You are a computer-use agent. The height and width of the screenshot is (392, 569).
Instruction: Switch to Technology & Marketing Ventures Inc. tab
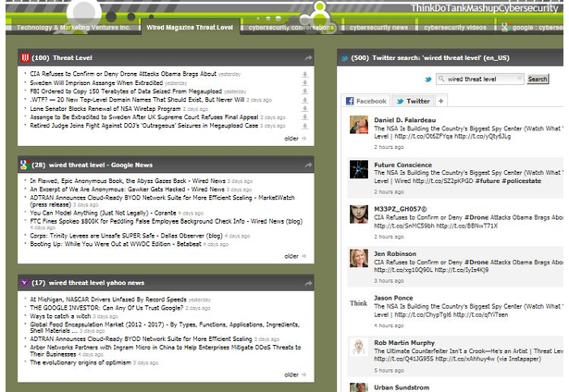click(73, 28)
